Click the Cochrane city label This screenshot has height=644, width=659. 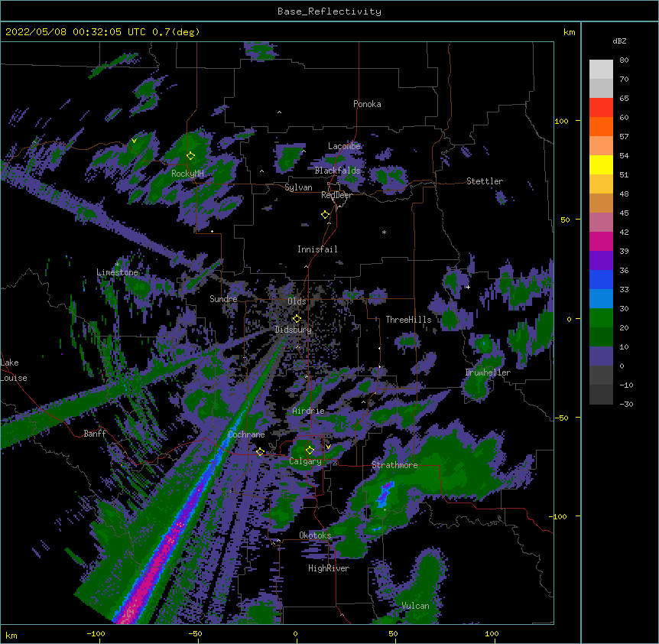(x=246, y=434)
